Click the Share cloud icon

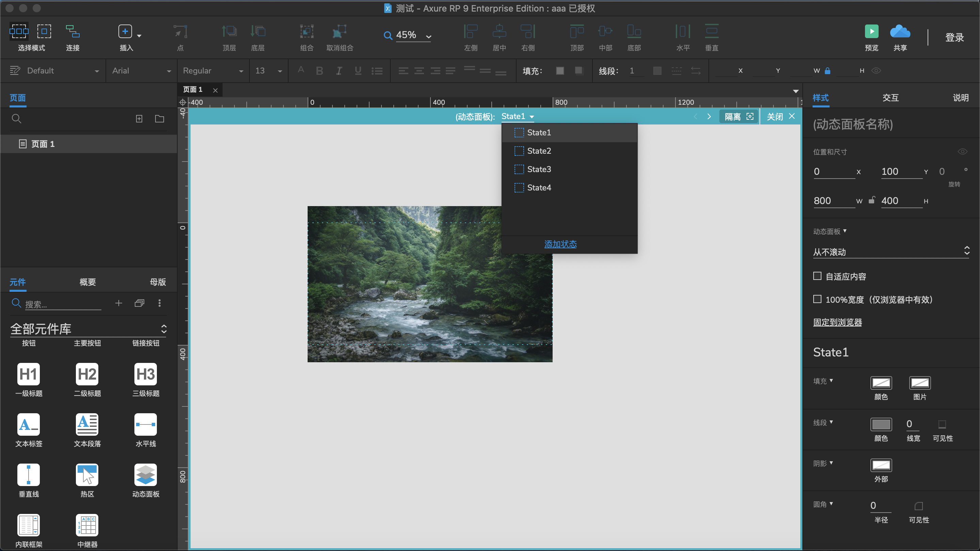(x=900, y=31)
